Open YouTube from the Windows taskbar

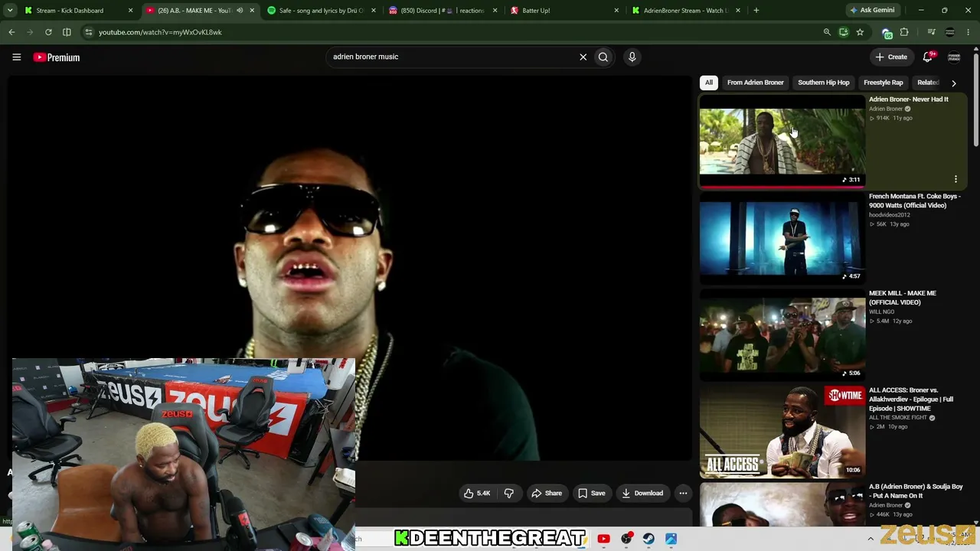click(x=603, y=539)
